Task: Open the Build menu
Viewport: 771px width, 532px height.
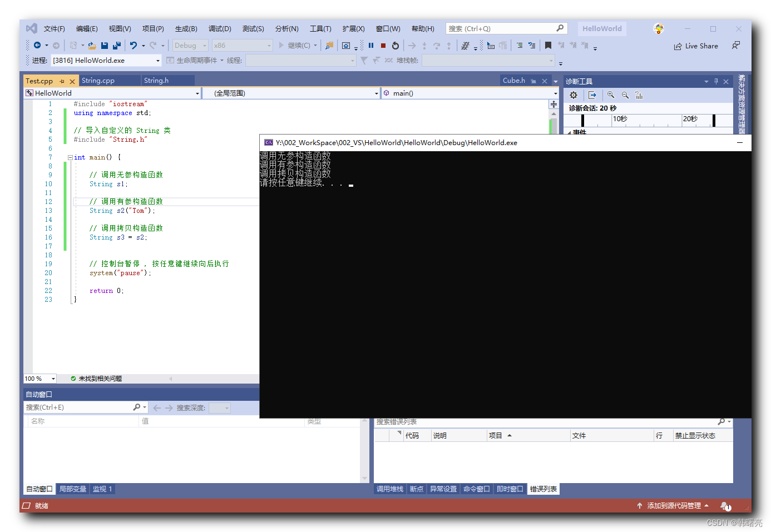Action: pyautogui.click(x=186, y=29)
